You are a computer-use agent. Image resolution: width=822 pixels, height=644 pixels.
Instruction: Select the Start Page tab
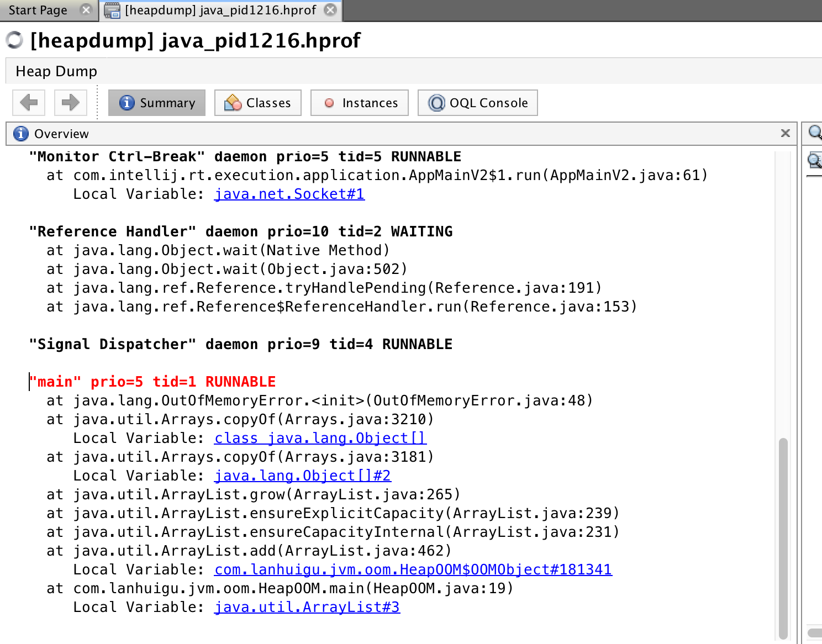38,10
